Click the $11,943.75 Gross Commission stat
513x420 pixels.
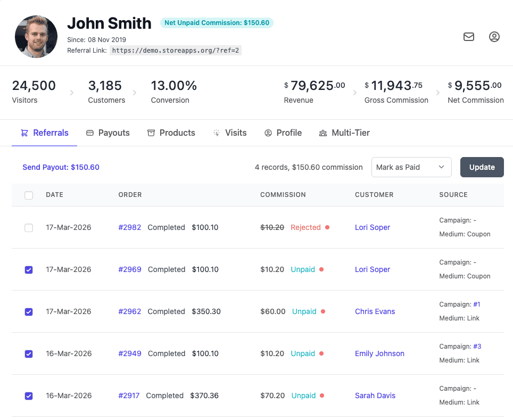pos(396,92)
